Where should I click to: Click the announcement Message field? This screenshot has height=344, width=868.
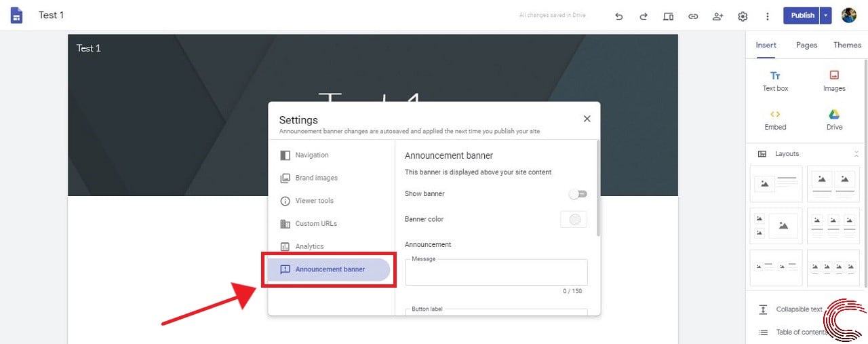tap(496, 272)
